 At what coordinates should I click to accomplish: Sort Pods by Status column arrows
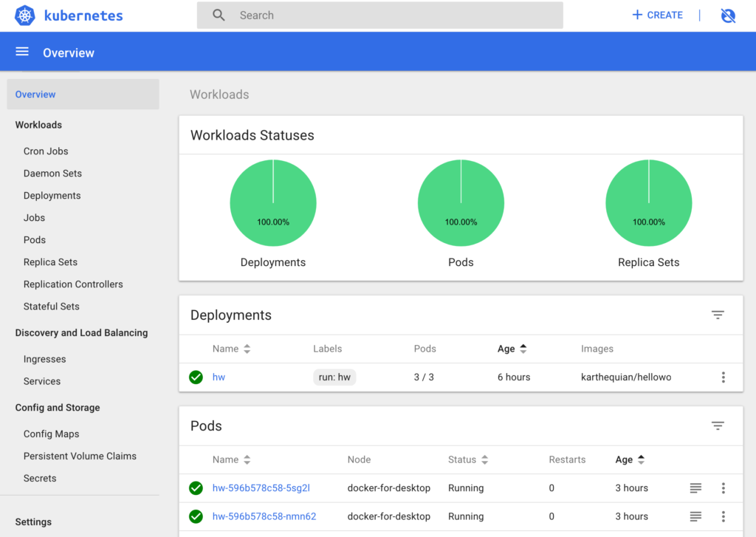point(484,459)
